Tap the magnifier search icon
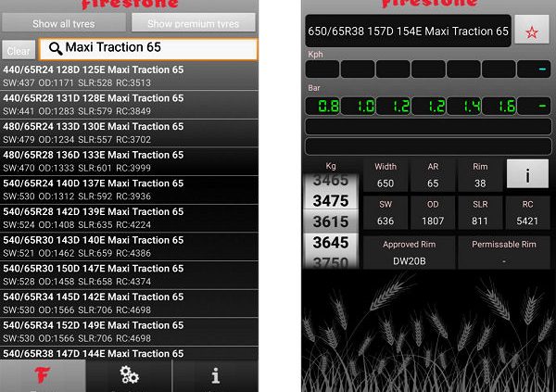Screen dimensions: 556x392 pos(56,48)
